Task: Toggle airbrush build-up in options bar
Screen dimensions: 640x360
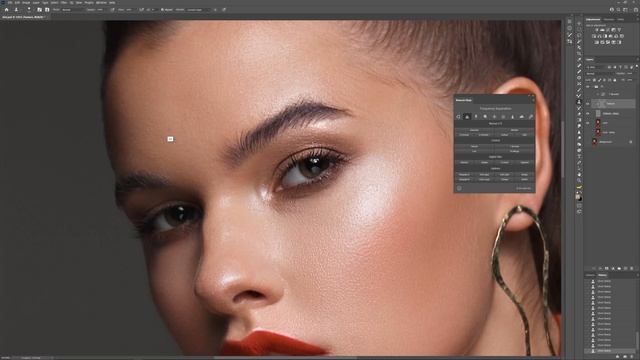Action: point(142,9)
